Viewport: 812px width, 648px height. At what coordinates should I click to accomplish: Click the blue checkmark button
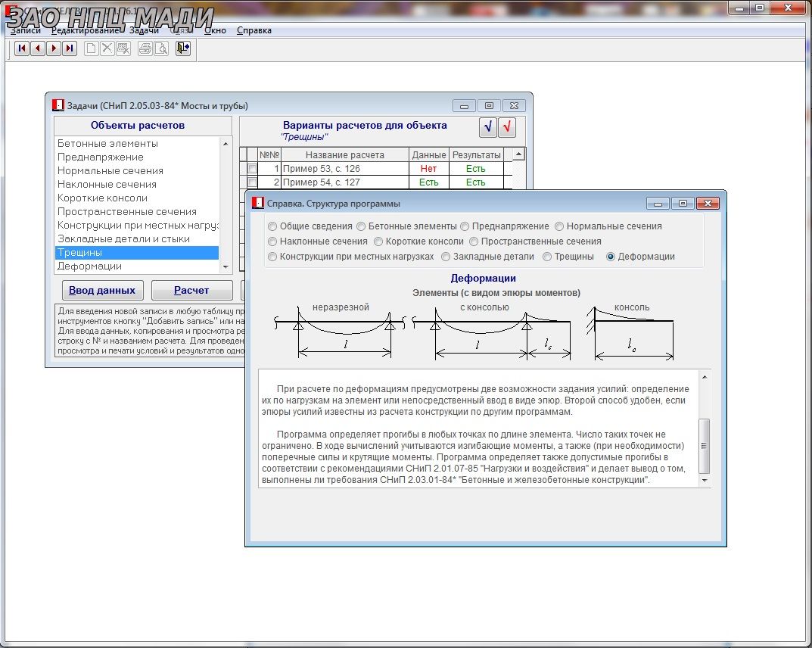point(488,127)
